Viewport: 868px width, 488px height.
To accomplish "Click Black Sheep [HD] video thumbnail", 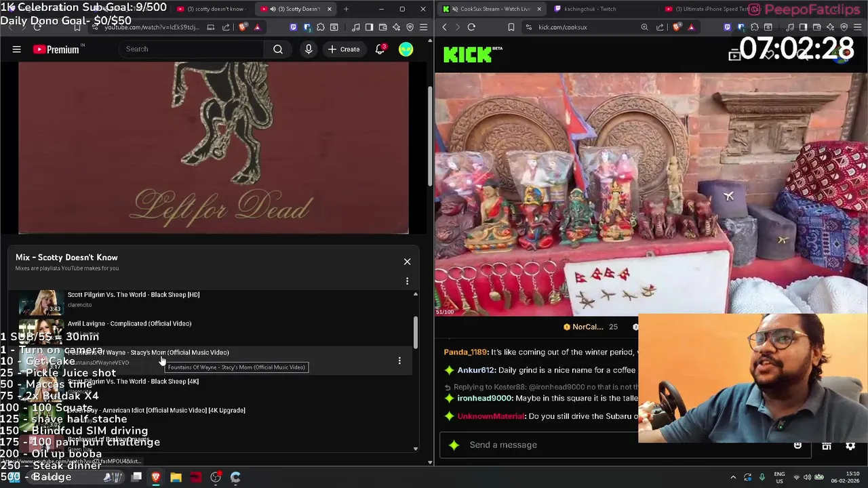I will coord(41,302).
